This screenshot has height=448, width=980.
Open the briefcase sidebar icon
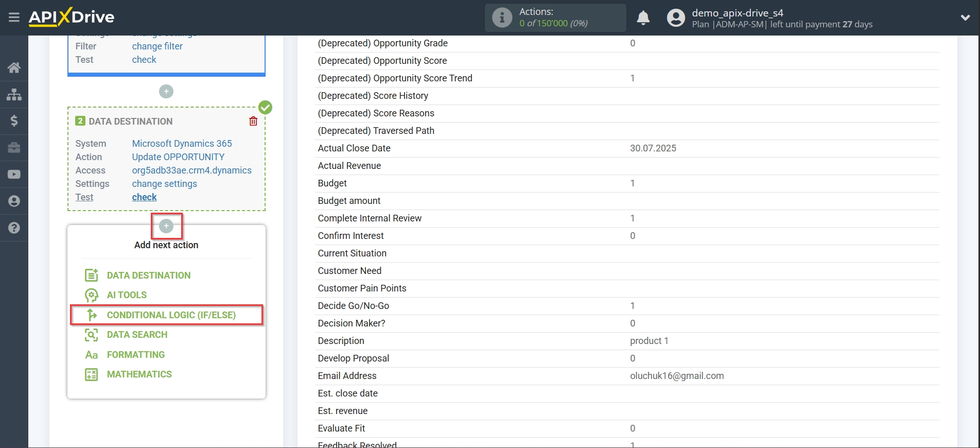[14, 148]
